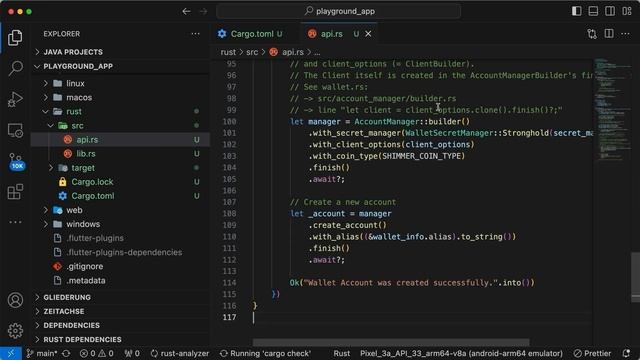
Task: Click the synchronize changes icon
Action: (x=66, y=353)
